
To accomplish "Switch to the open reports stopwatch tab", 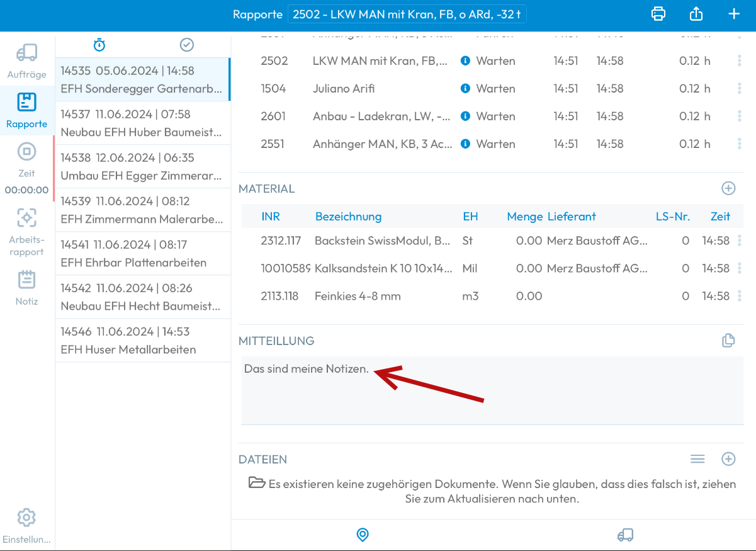I will coord(99,45).
